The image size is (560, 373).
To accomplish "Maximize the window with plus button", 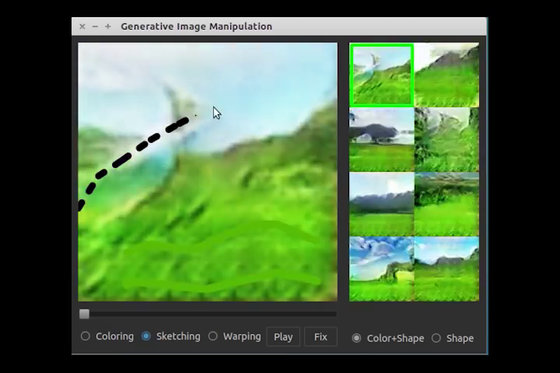I will point(108,26).
